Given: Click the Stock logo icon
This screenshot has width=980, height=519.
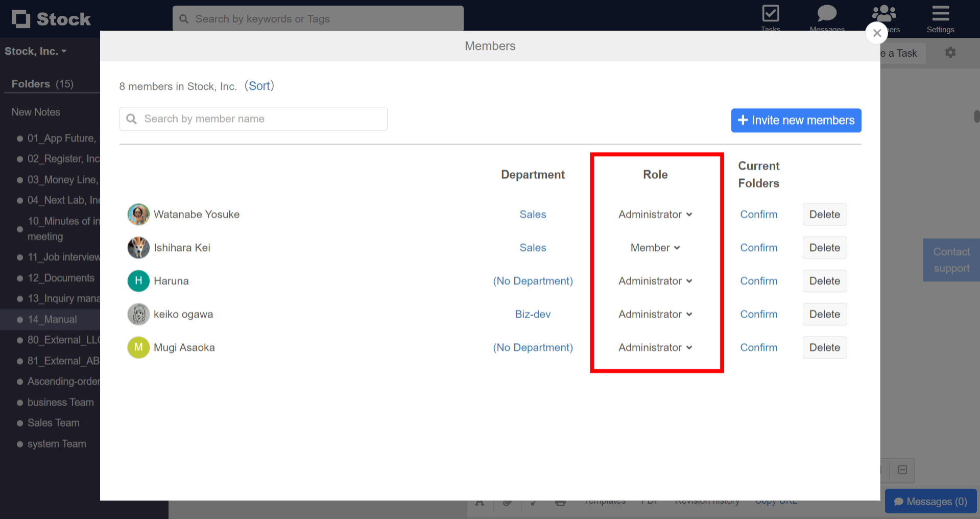Looking at the screenshot, I should (x=21, y=19).
